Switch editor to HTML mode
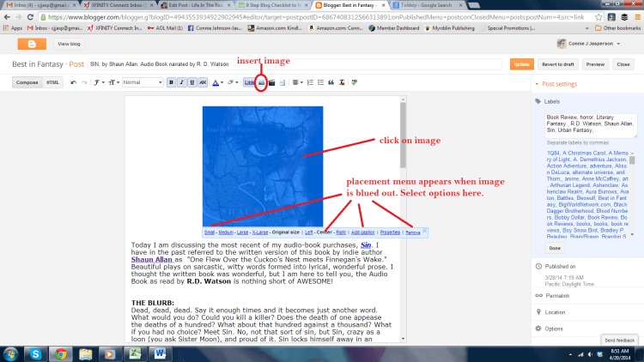Image resolution: width=644 pixels, height=362 pixels. point(52,82)
